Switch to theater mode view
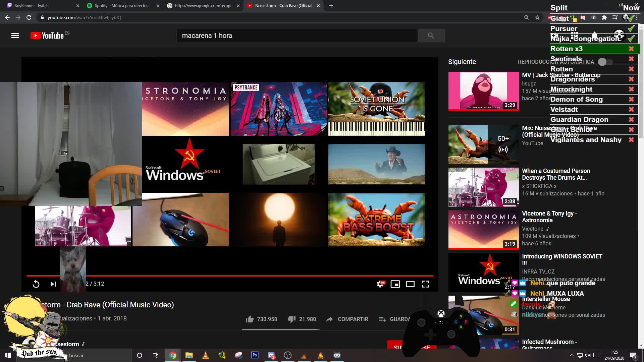Viewport: 644px width, 362px height. (x=410, y=284)
